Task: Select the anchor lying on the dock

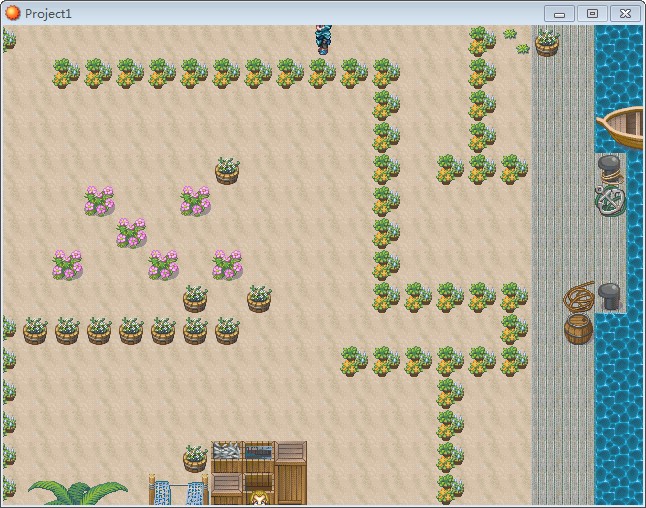Action: pyautogui.click(x=610, y=200)
